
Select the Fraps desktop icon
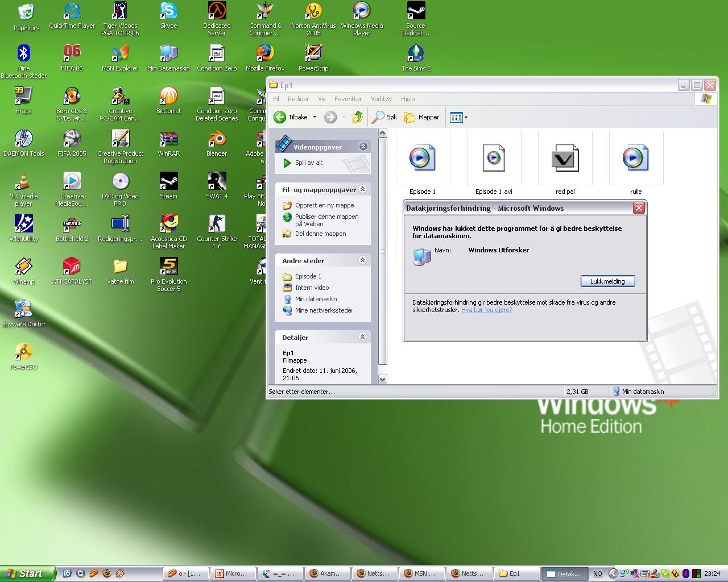(24, 101)
